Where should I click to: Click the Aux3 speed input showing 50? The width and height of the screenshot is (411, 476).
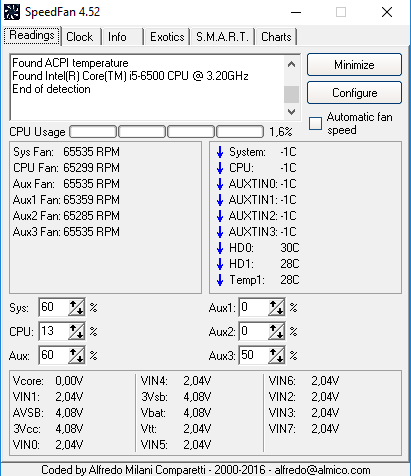tap(254, 355)
